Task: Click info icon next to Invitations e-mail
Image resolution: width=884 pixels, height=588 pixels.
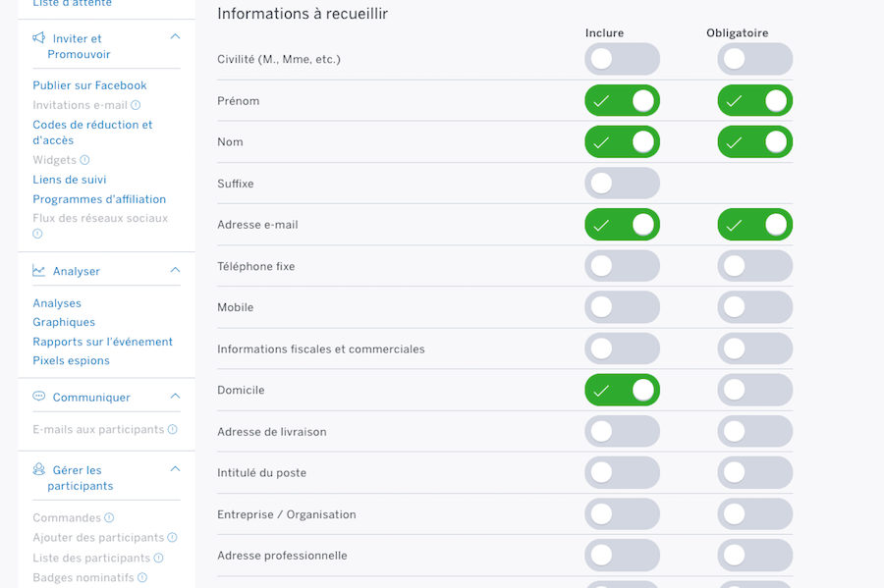Action: click(136, 105)
